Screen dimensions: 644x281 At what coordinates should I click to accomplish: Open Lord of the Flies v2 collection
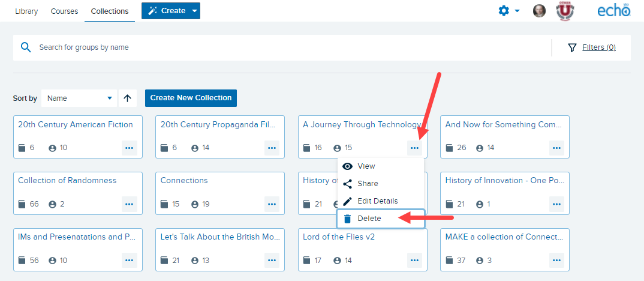pos(339,237)
